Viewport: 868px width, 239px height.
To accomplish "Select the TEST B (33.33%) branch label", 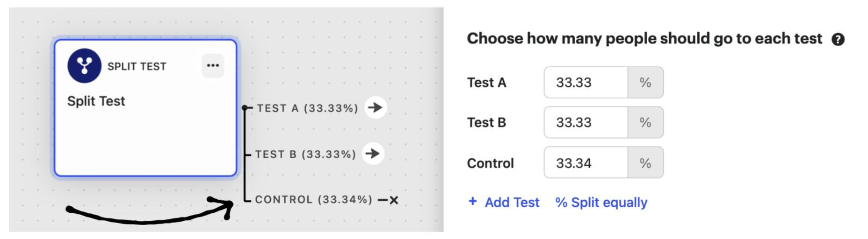I will click(x=305, y=154).
